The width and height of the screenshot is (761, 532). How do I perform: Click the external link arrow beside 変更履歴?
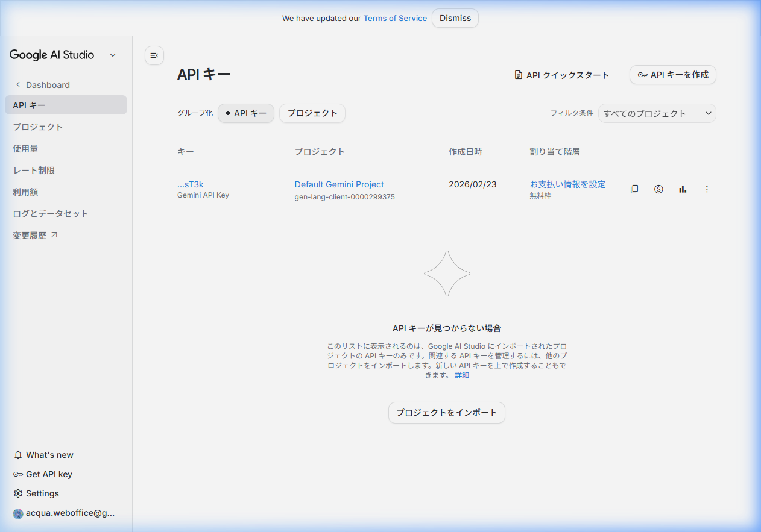[54, 235]
